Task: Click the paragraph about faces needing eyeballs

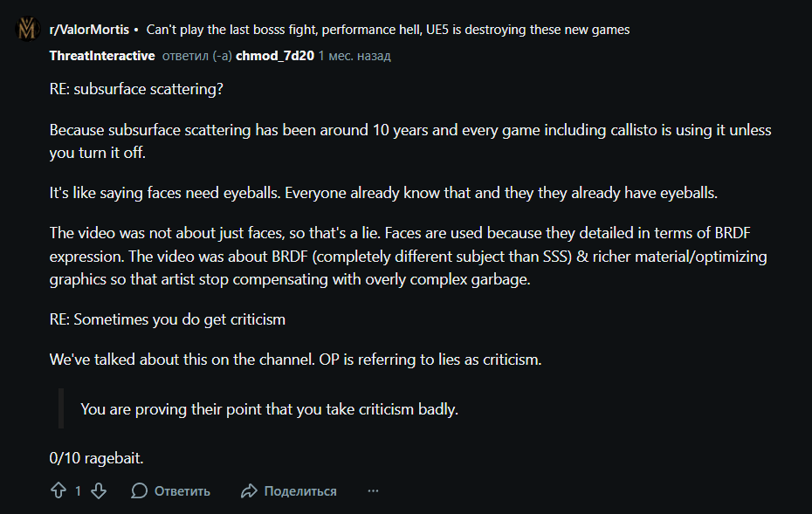Action: pyautogui.click(x=382, y=194)
